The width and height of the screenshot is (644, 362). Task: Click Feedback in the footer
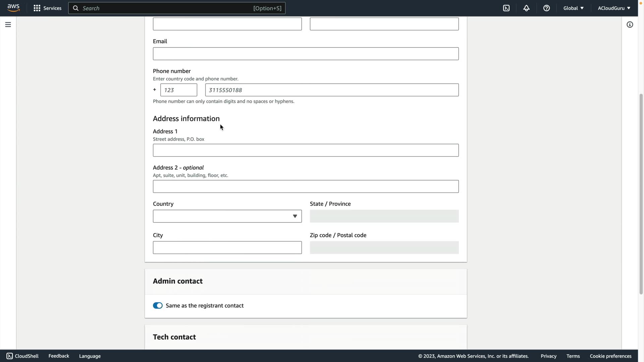click(x=59, y=356)
